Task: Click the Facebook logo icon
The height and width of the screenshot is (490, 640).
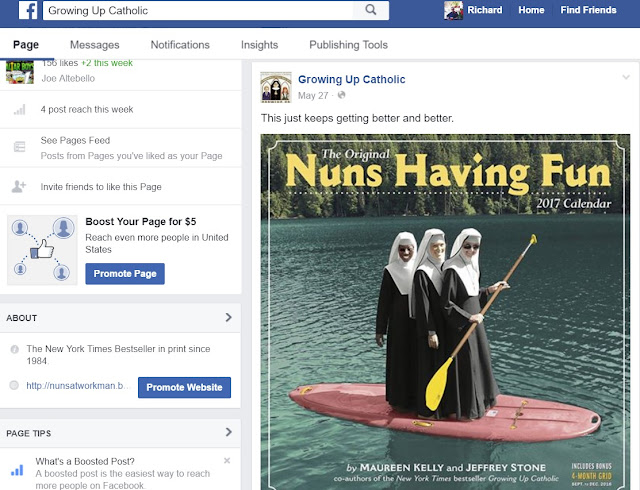Action: click(x=28, y=10)
